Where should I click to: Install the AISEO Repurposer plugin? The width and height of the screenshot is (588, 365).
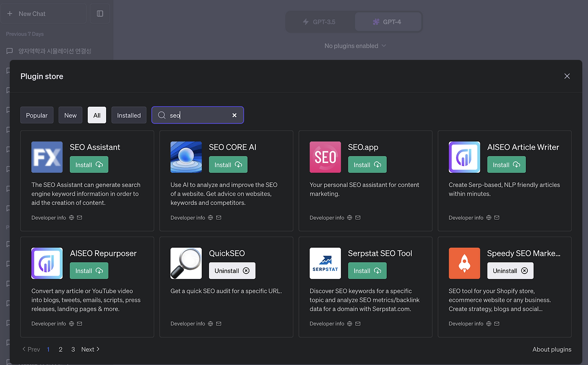89,271
